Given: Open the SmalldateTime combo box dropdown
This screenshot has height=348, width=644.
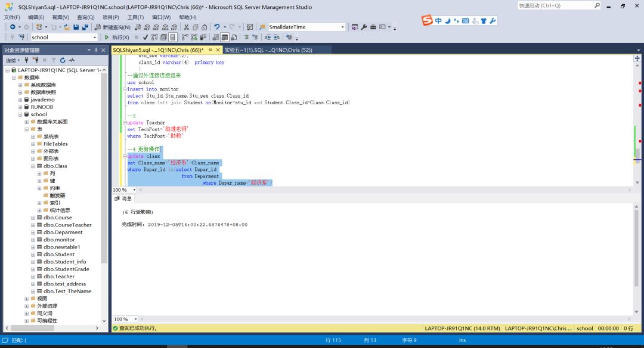Looking at the screenshot, I should pyautogui.click(x=342, y=27).
